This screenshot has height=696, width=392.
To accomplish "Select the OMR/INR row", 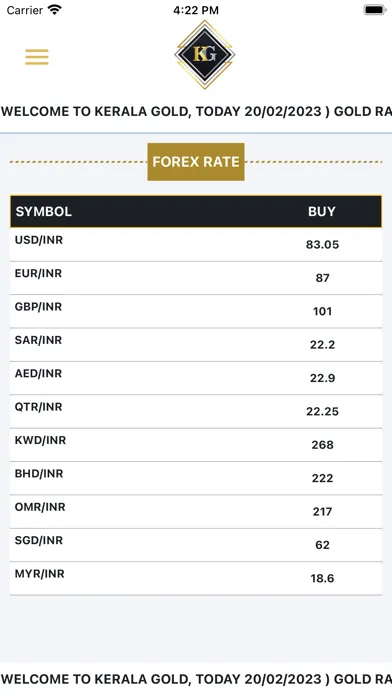I will 196,511.
